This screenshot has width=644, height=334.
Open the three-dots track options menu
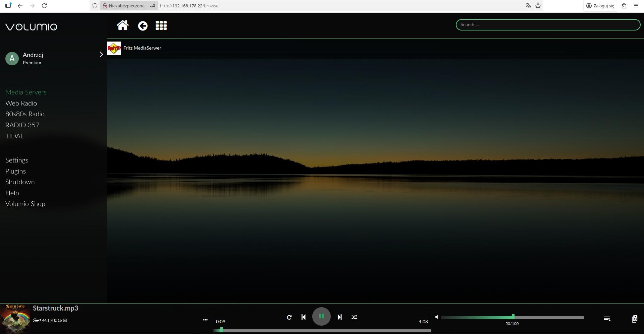(205, 320)
